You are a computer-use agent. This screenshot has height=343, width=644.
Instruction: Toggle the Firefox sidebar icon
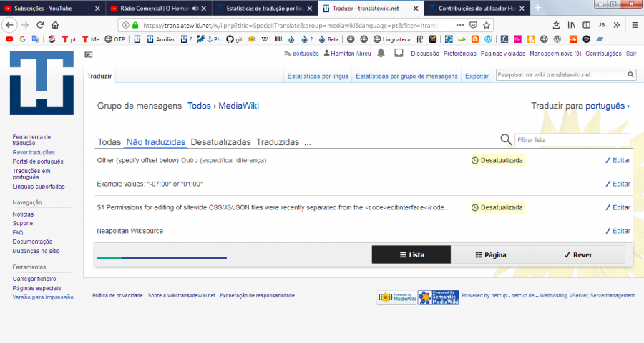click(x=587, y=25)
